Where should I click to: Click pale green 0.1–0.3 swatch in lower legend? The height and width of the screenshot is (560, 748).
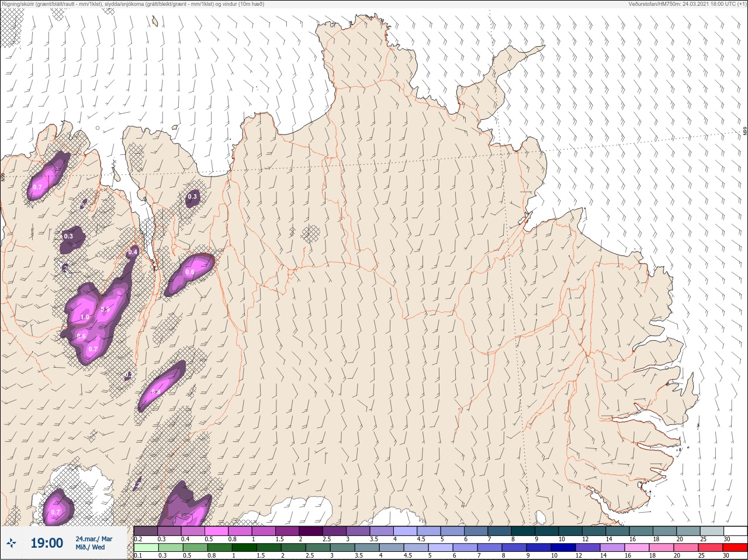146,548
